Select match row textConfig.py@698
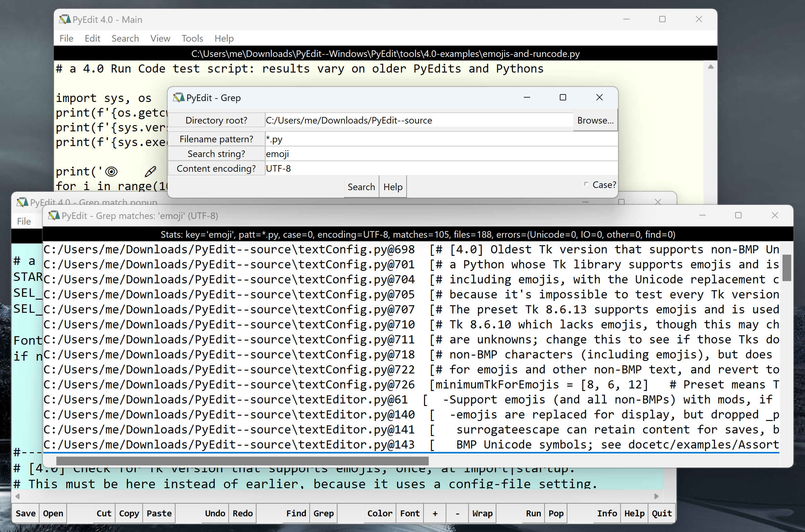Screen dimensions: 805x532 click(x=411, y=249)
